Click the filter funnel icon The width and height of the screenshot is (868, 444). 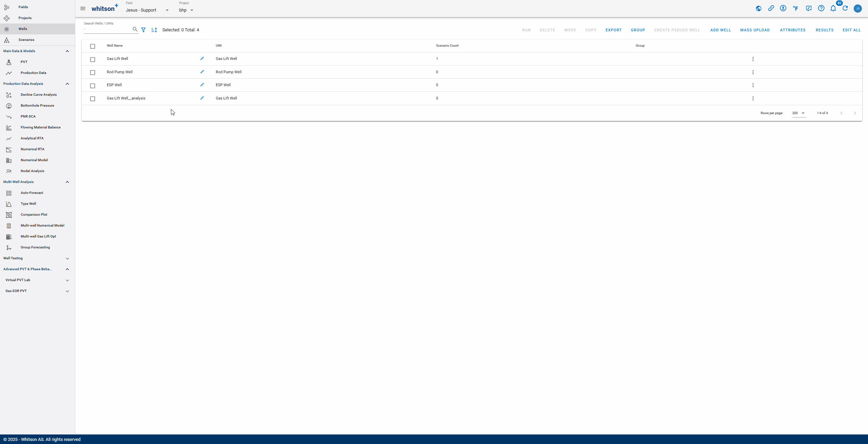[x=143, y=30]
